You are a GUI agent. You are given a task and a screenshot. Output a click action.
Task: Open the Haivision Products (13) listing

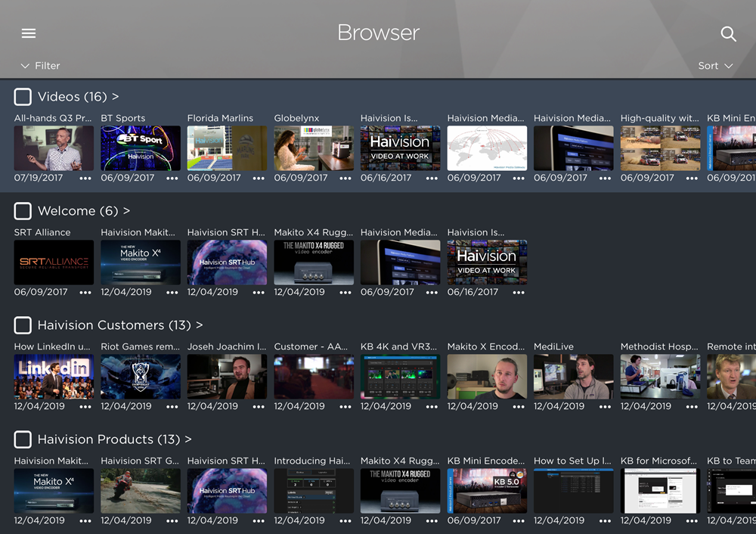tap(113, 439)
